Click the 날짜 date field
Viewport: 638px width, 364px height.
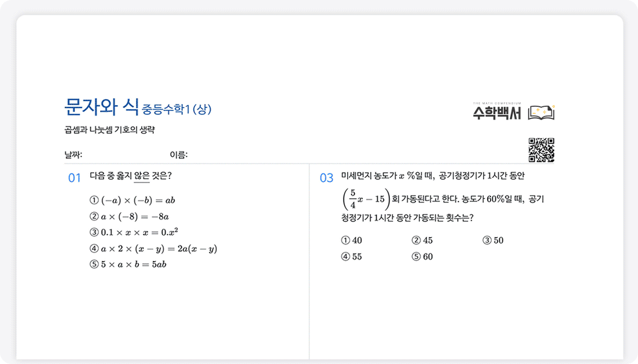coord(116,155)
